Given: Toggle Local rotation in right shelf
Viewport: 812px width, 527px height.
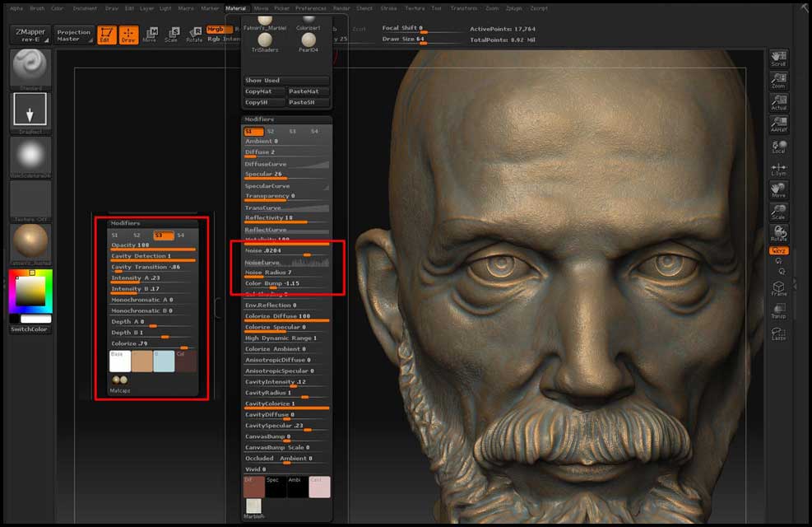Looking at the screenshot, I should [778, 146].
